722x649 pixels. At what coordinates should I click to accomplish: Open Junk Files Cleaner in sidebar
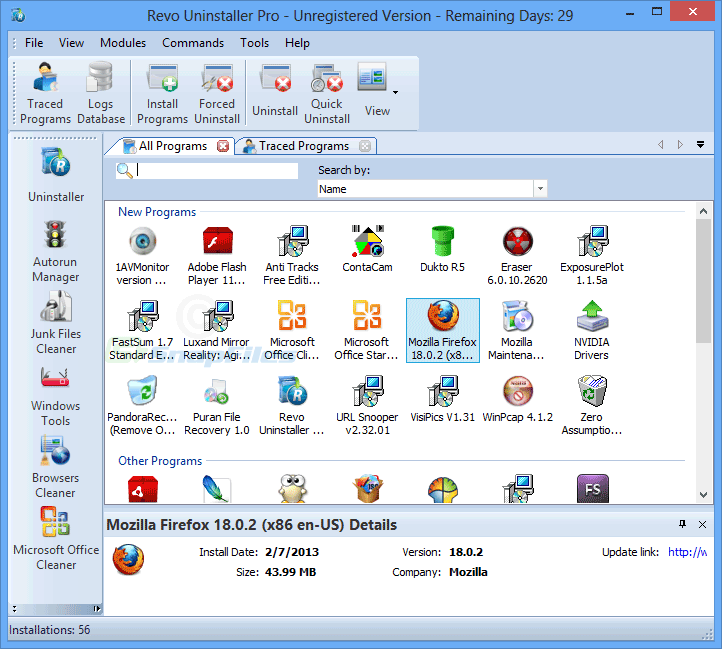[56, 323]
